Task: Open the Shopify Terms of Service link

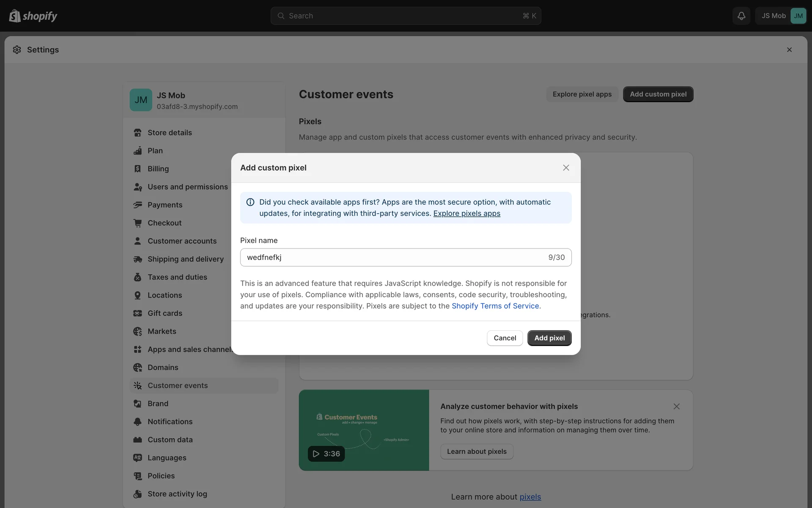Action: click(495, 306)
